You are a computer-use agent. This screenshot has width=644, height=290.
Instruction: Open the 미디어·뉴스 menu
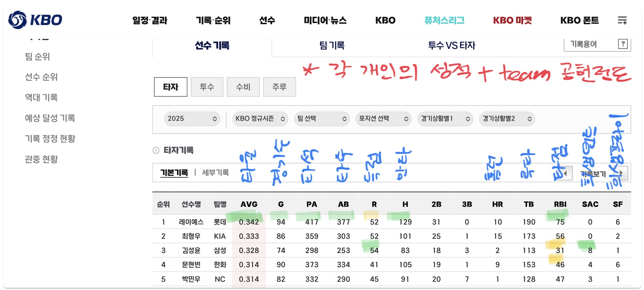click(x=325, y=20)
